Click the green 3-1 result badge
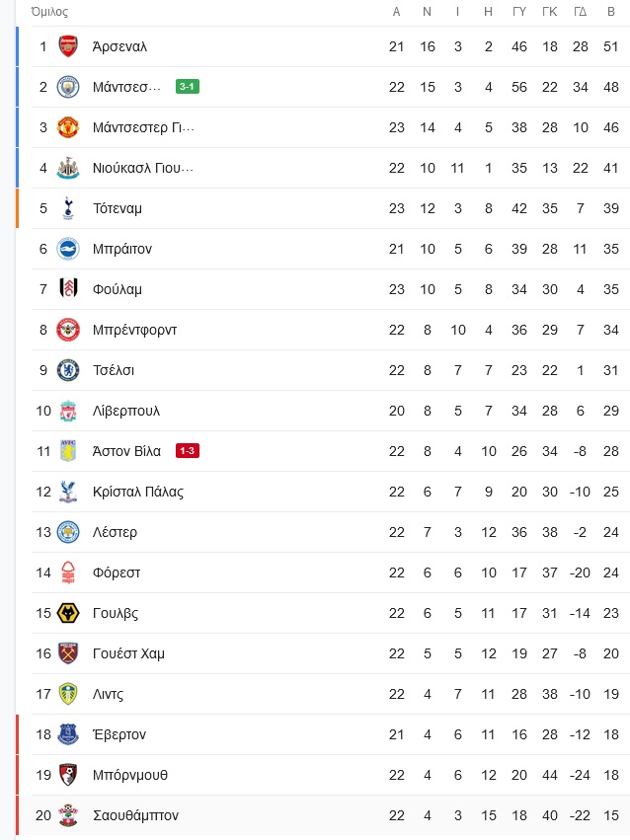The height and width of the screenshot is (840, 630). [x=188, y=86]
